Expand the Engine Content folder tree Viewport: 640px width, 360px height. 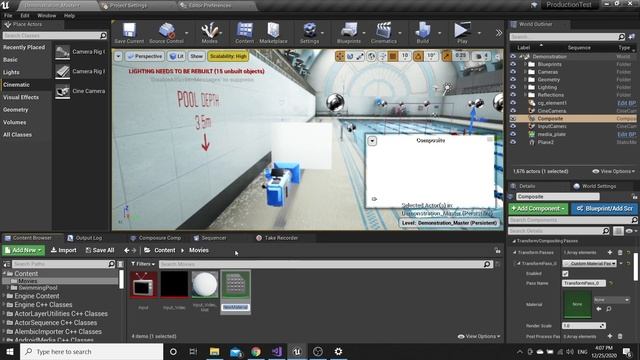click(4, 296)
